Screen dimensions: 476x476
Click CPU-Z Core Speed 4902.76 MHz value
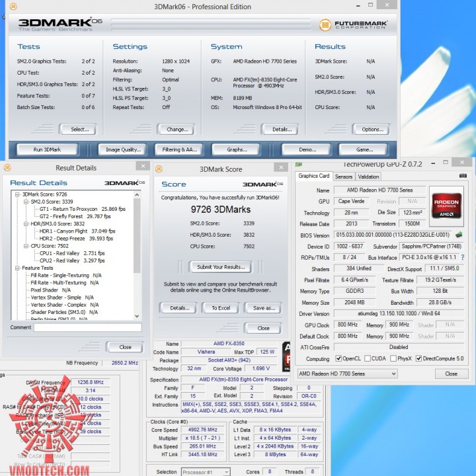pos(202,430)
